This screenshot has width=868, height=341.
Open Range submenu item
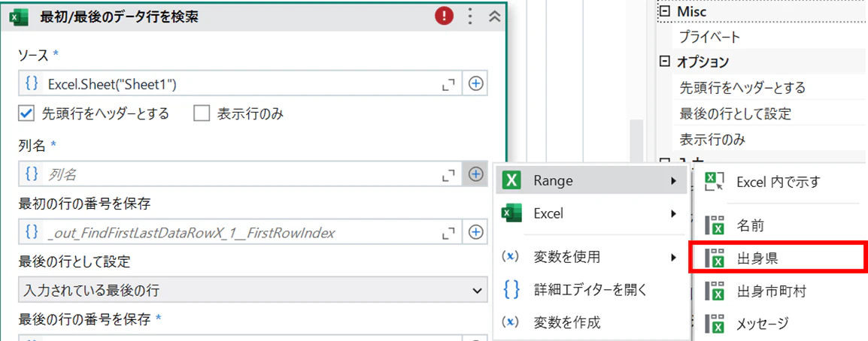(590, 180)
